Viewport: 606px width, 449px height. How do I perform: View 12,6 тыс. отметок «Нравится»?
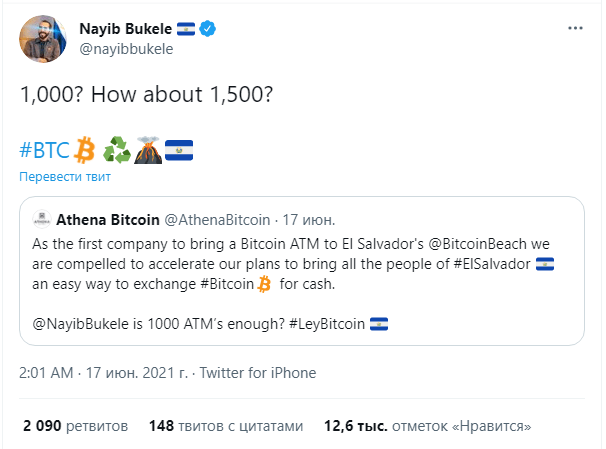pos(427,426)
